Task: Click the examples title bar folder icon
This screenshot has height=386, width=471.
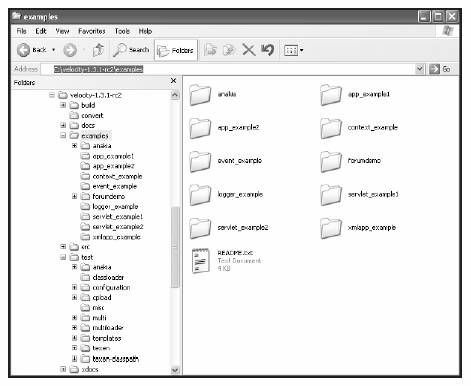Action: tap(16, 16)
